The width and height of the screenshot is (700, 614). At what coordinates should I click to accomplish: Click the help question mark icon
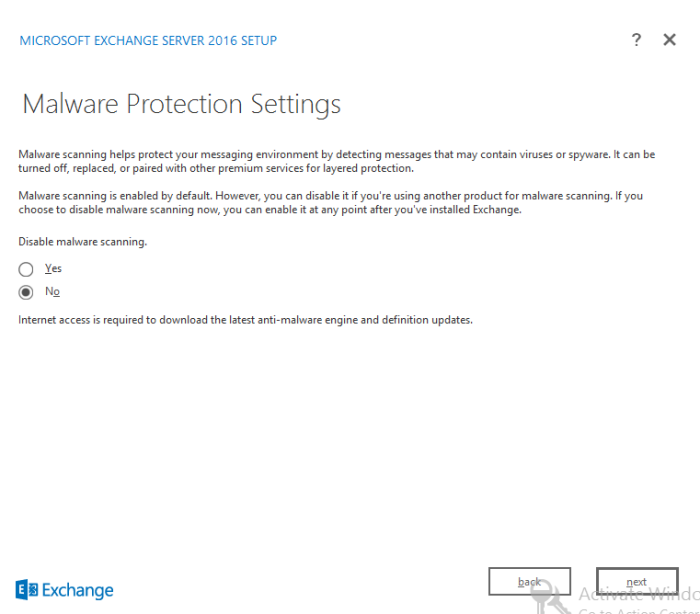coord(636,40)
